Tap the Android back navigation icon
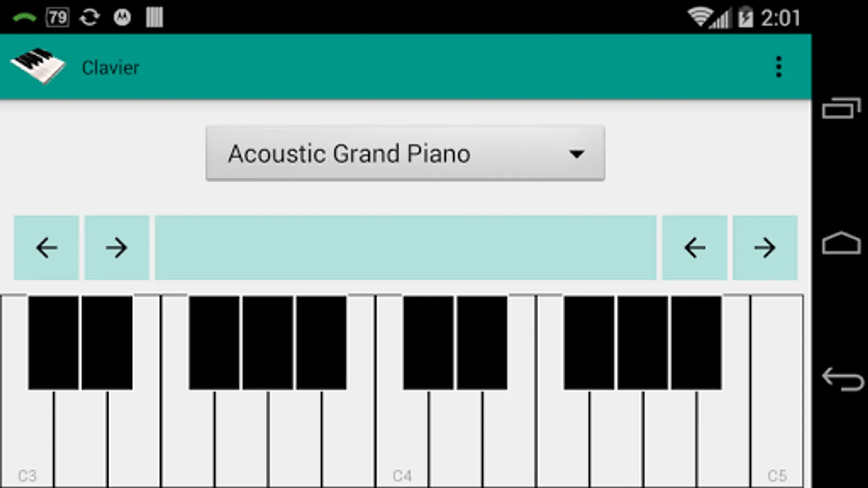Image resolution: width=868 pixels, height=488 pixels. (x=843, y=378)
